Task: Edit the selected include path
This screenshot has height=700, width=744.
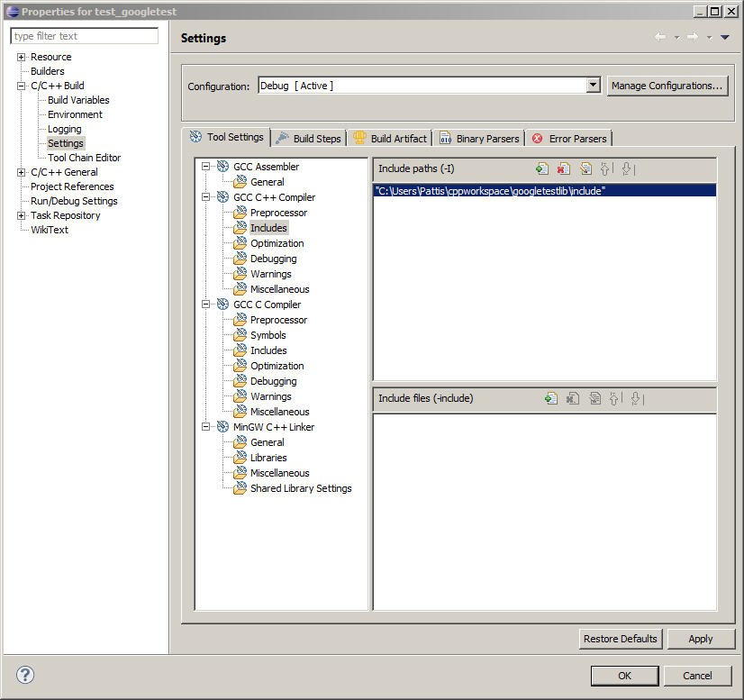Action: [x=585, y=169]
